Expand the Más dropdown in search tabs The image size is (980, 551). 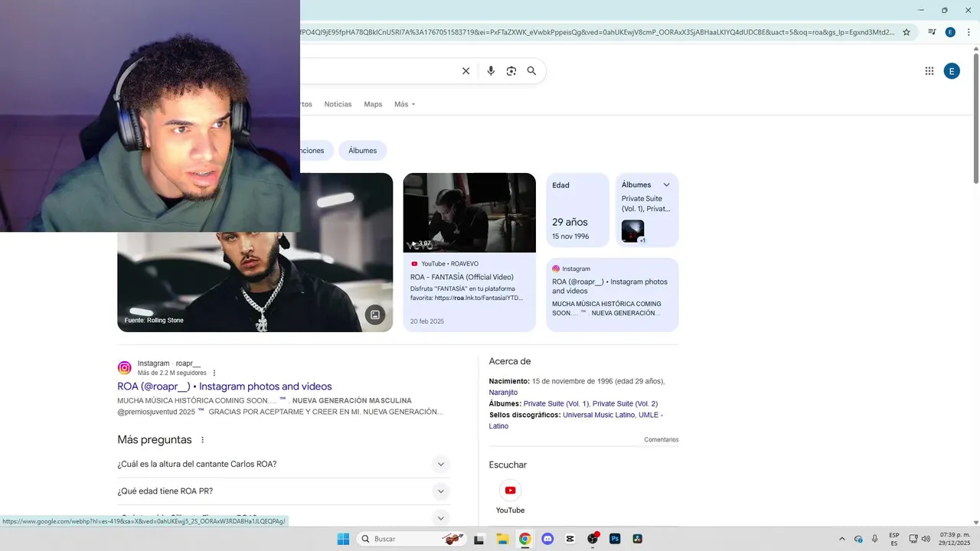(404, 104)
